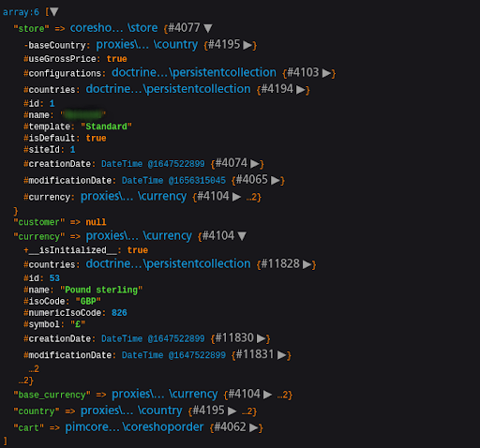Click the "base_currency" array key
Image resolution: width=480 pixels, height=448 pixels.
(52, 395)
